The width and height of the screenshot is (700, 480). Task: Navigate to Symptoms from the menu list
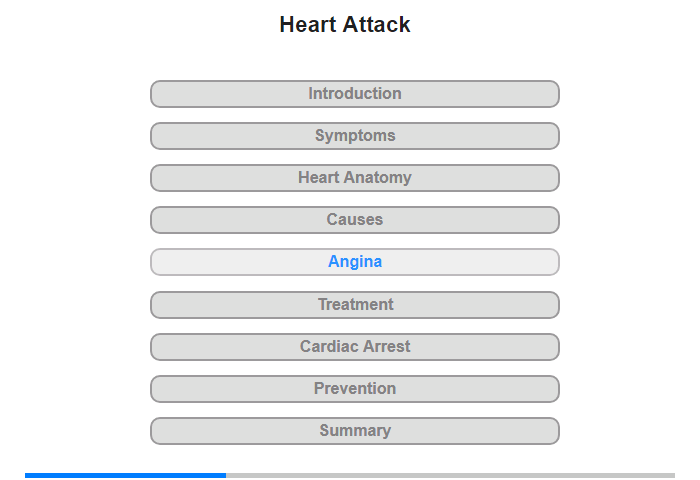tap(355, 136)
